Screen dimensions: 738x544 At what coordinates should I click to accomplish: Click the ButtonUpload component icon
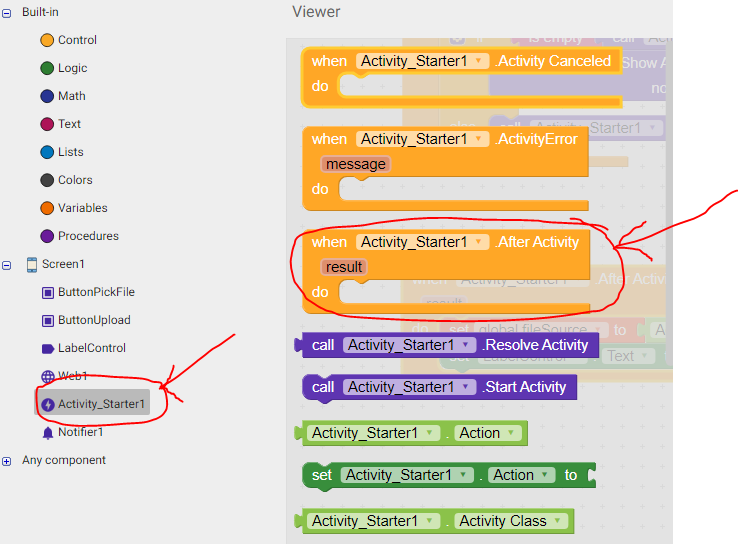point(48,320)
